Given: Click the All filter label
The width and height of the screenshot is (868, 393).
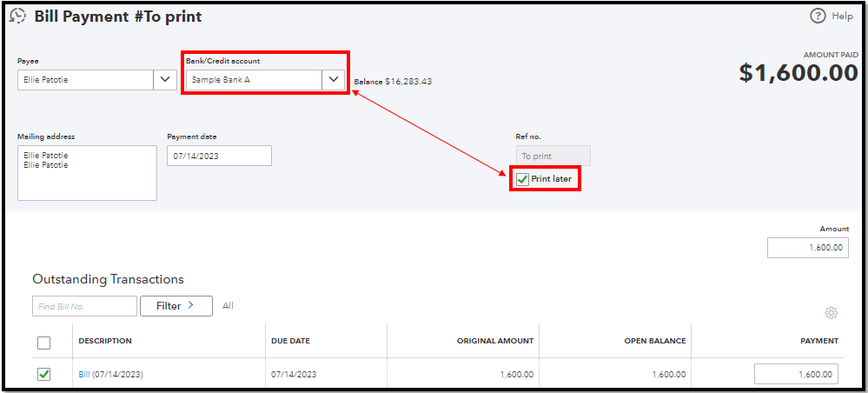Looking at the screenshot, I should click(228, 305).
